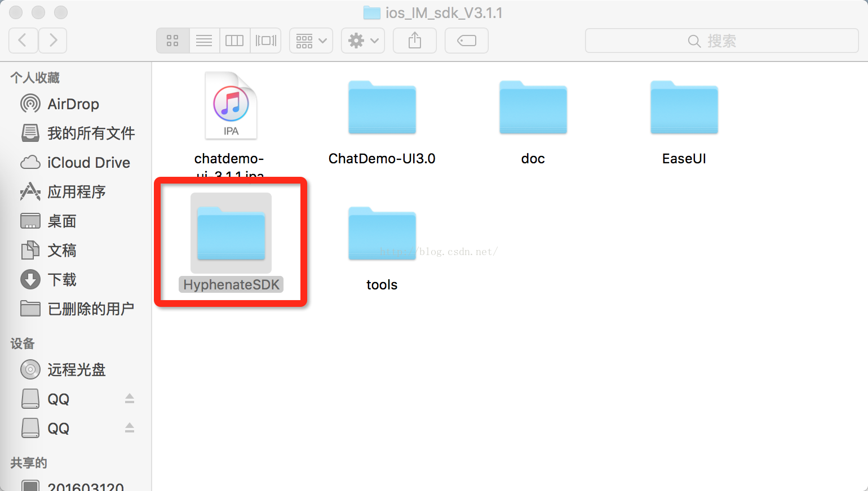Open AirDrop in the sidebar
Image resolution: width=868 pixels, height=491 pixels.
coord(76,104)
